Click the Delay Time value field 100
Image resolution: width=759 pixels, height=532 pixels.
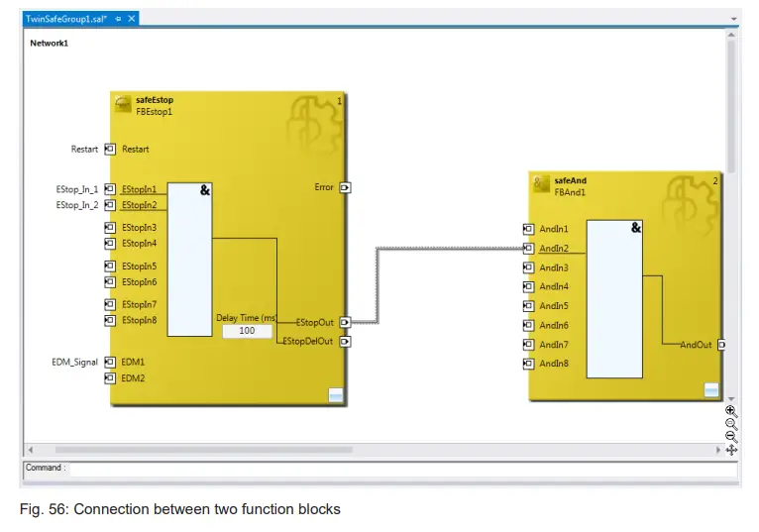tap(247, 331)
